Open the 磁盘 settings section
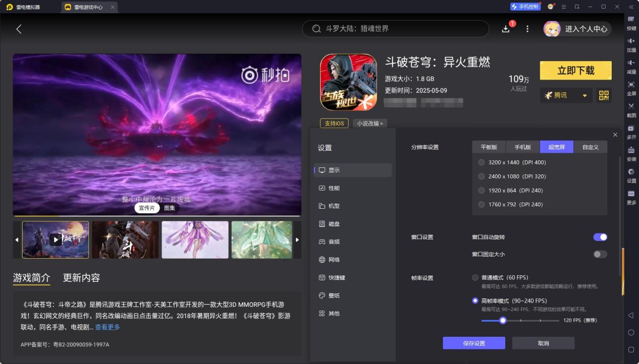Screen dimensions: 639x364 pos(353,224)
